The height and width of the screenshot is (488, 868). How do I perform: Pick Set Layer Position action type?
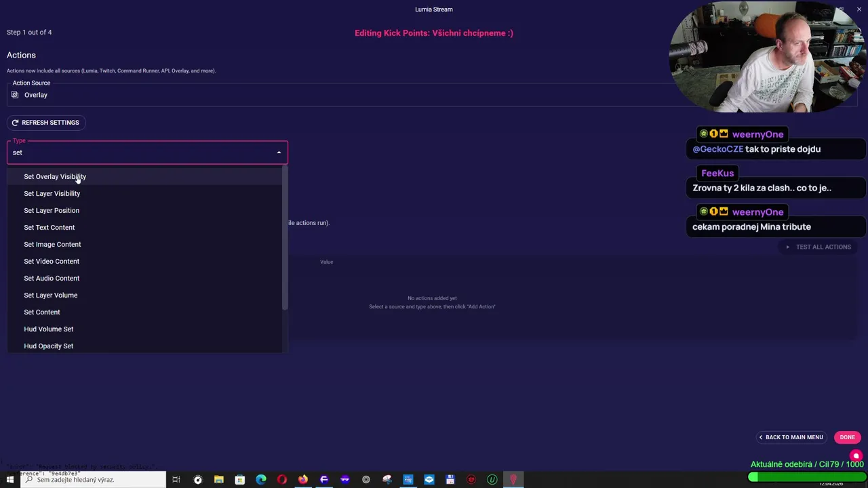pos(52,210)
